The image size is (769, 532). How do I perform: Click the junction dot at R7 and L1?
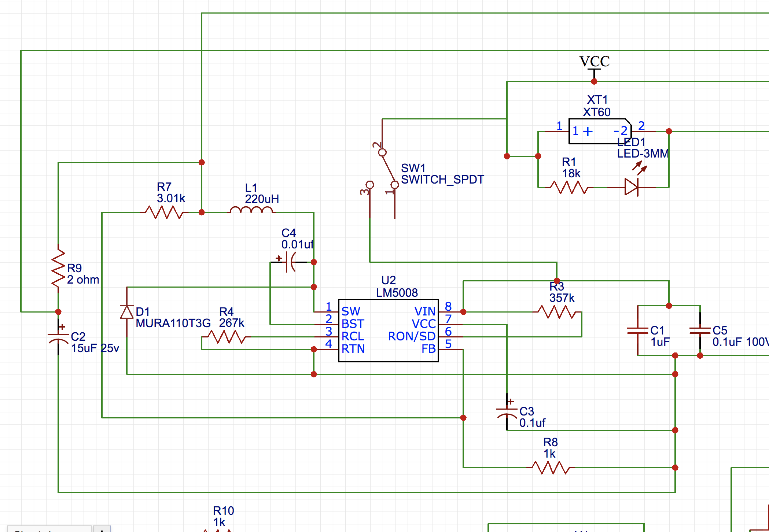coord(202,212)
